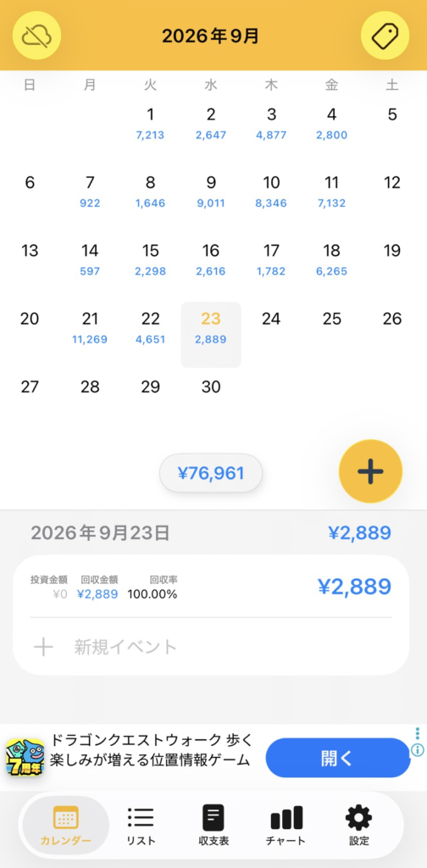
Task: Select September 21 with 11,269
Action: 90,327
